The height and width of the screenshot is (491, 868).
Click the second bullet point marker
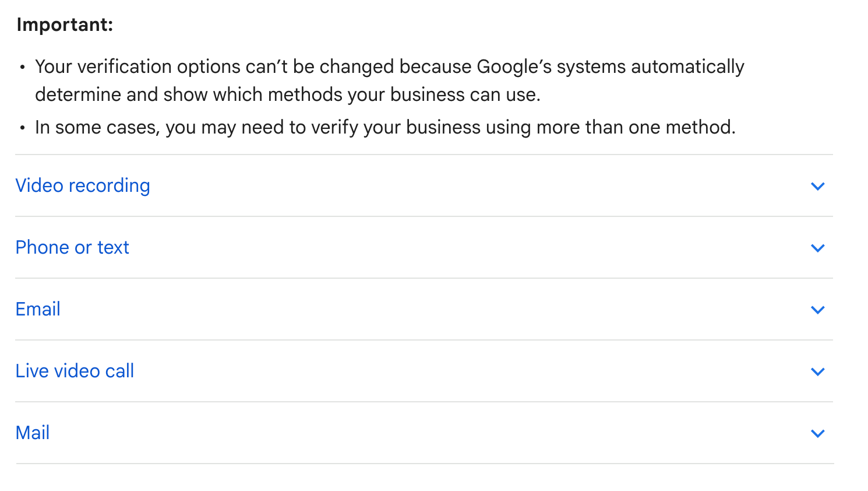[22, 128]
